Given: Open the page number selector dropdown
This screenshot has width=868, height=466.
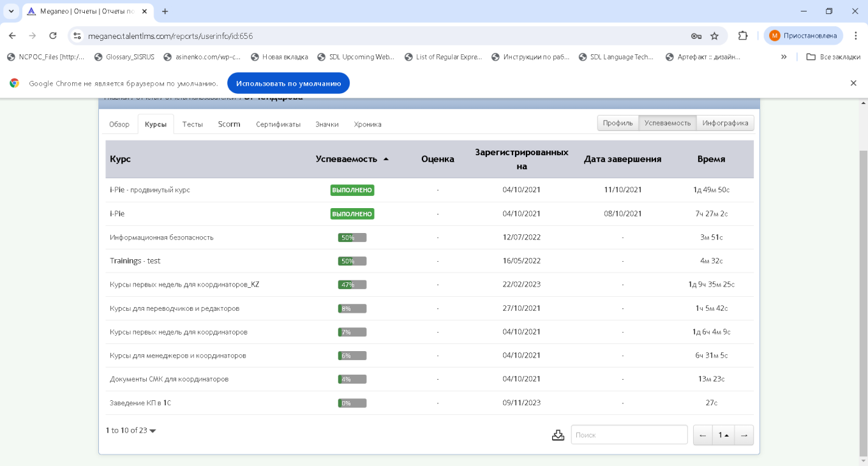Looking at the screenshot, I should pyautogui.click(x=723, y=435).
